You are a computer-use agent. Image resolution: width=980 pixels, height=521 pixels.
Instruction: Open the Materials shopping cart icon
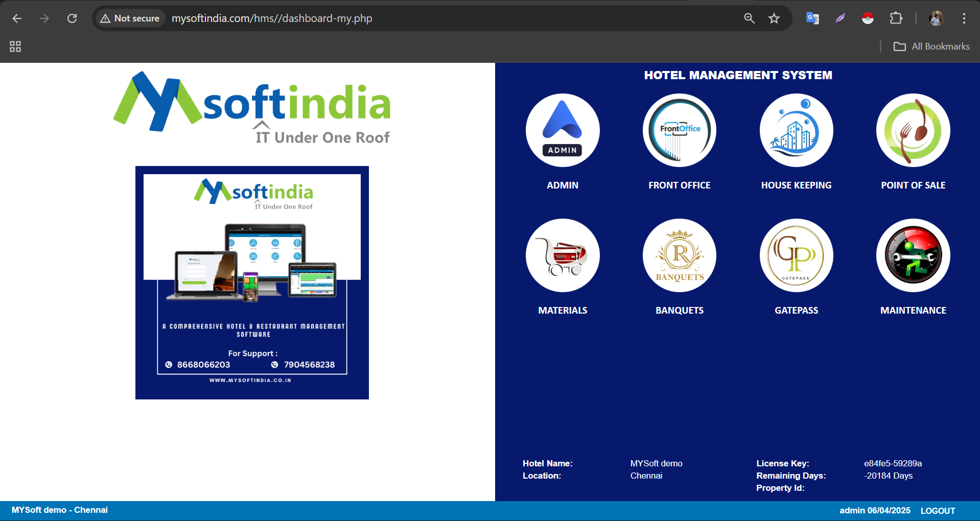tap(563, 255)
